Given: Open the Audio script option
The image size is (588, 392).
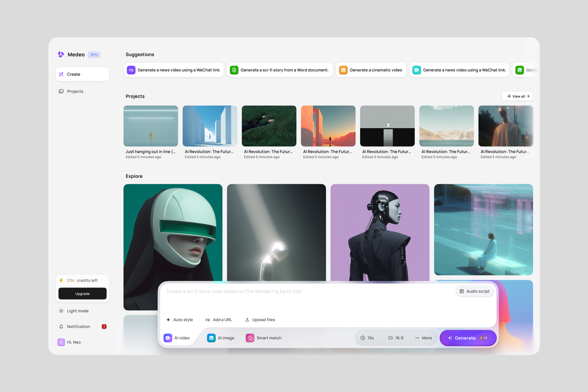Looking at the screenshot, I should [475, 291].
